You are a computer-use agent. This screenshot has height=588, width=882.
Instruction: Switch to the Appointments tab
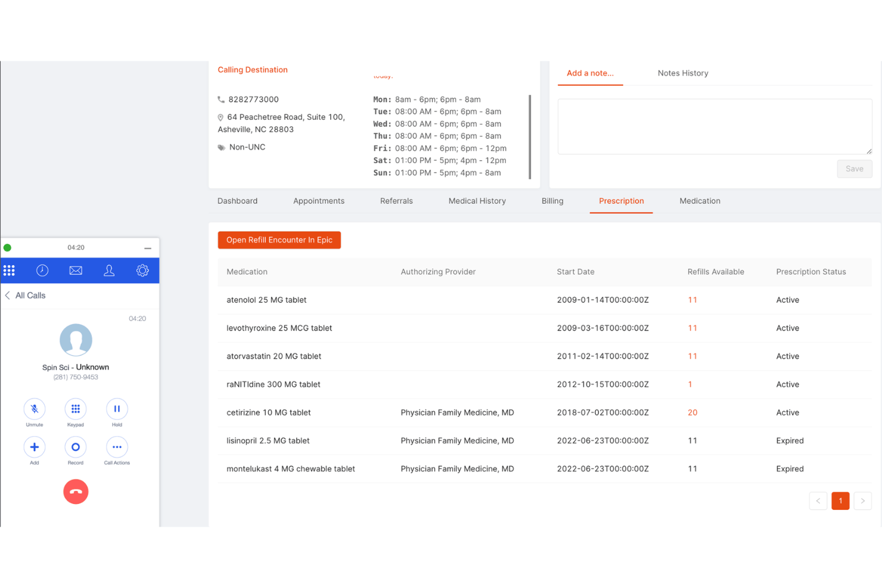(x=319, y=201)
